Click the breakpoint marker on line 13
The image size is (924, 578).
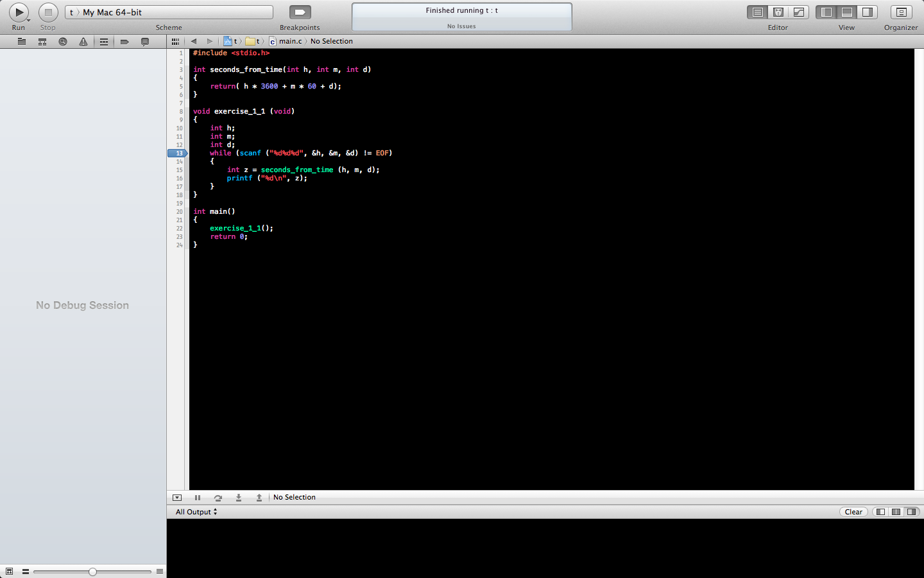[178, 153]
